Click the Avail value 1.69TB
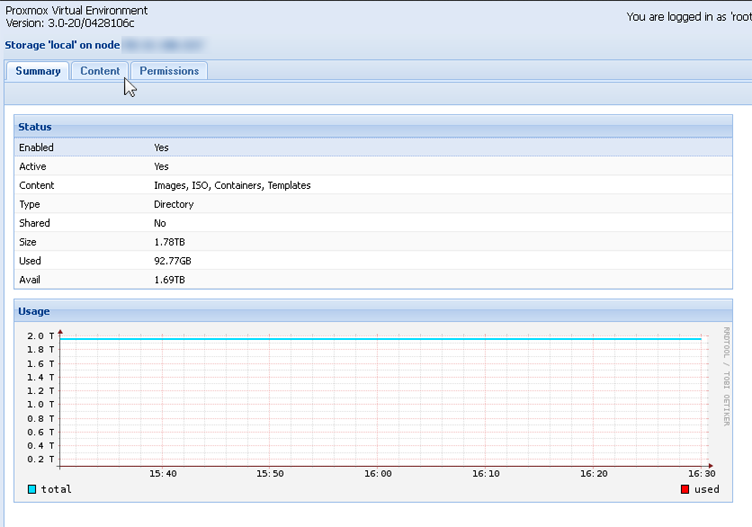The image size is (752, 527). click(169, 280)
